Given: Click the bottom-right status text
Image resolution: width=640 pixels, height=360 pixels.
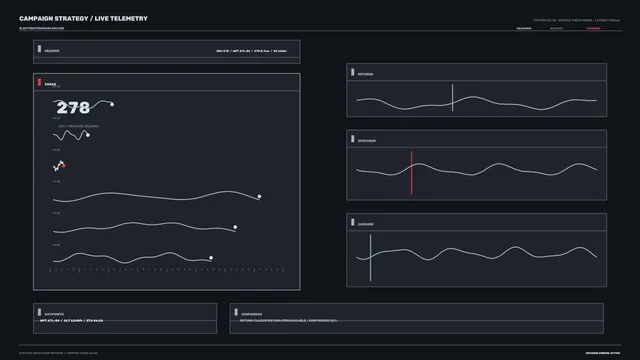Looking at the screenshot, I should pyautogui.click(x=603, y=353).
